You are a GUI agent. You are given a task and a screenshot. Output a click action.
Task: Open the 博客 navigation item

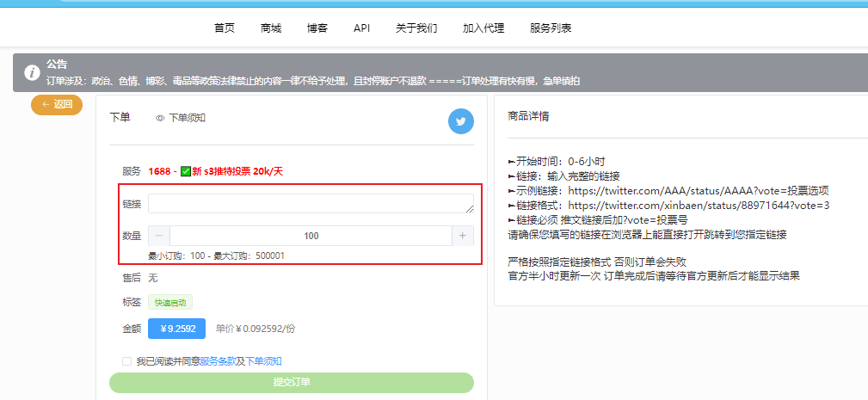[x=317, y=28]
